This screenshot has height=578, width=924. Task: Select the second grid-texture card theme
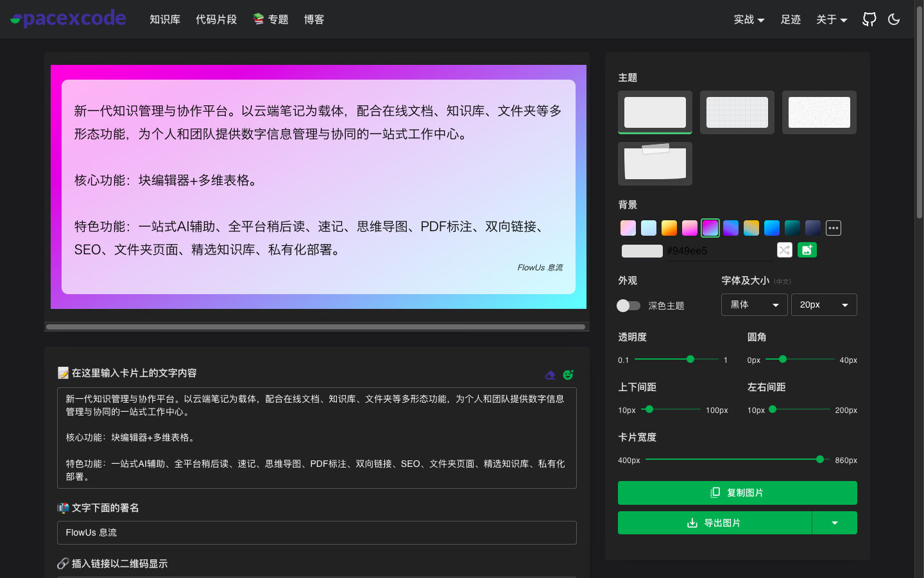[737, 112]
